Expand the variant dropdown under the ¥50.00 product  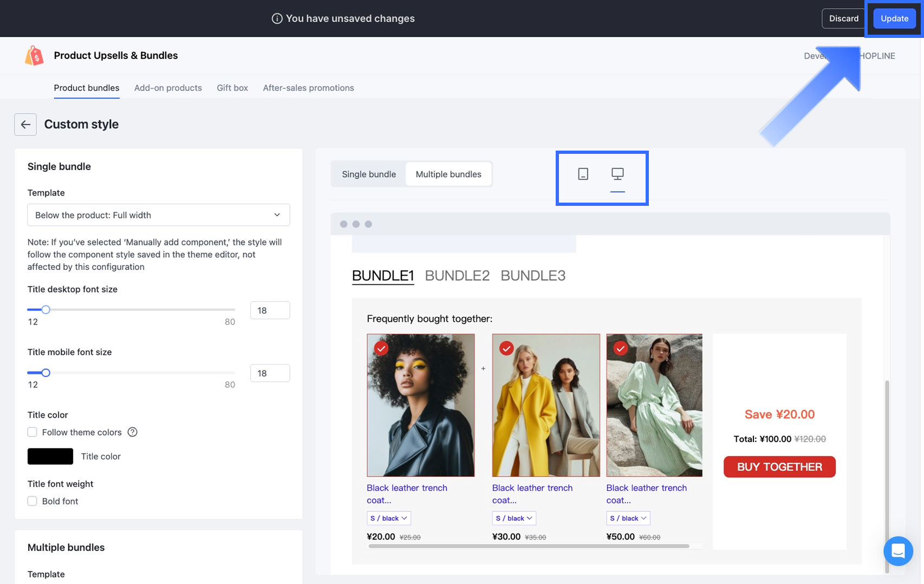[x=628, y=518]
